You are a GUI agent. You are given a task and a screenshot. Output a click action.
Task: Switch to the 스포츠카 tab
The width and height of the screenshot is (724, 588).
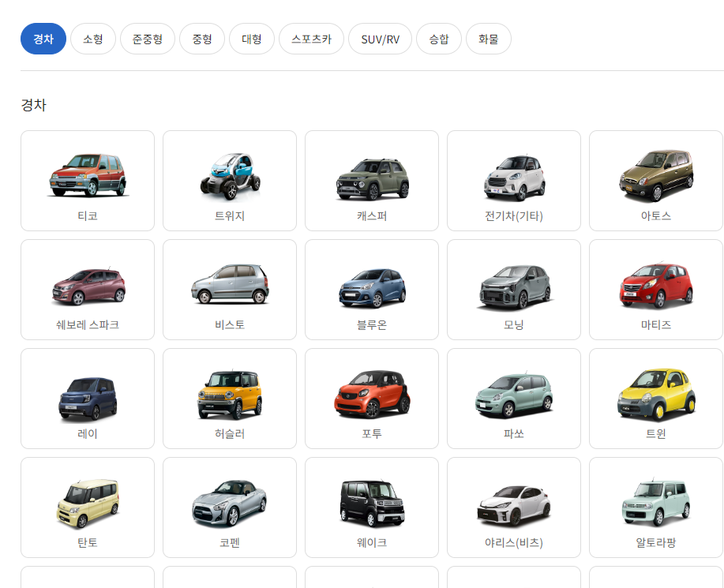[x=311, y=39]
